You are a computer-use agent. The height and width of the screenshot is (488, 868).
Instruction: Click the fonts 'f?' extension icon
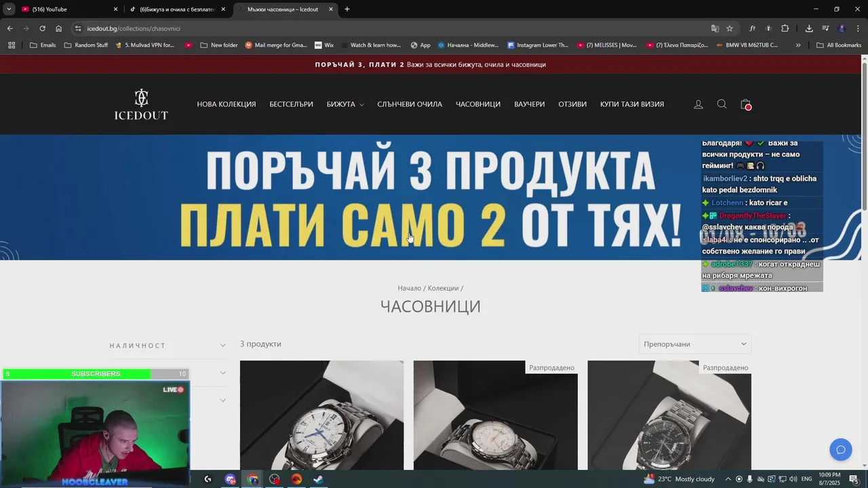coord(753,28)
